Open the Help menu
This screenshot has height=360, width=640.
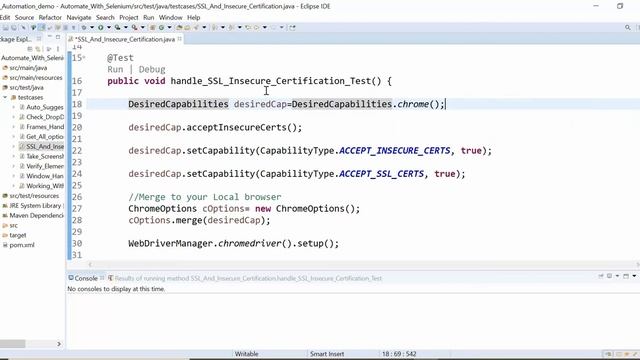click(193, 18)
